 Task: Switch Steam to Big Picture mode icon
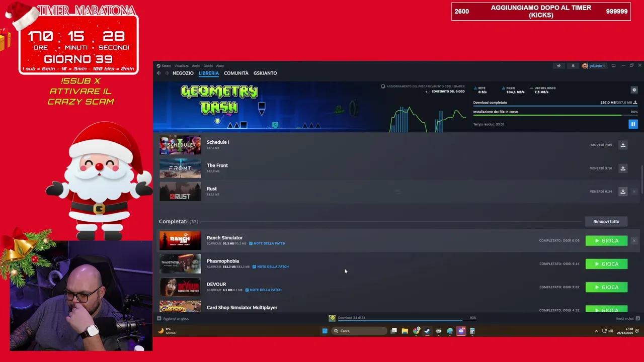click(613, 66)
